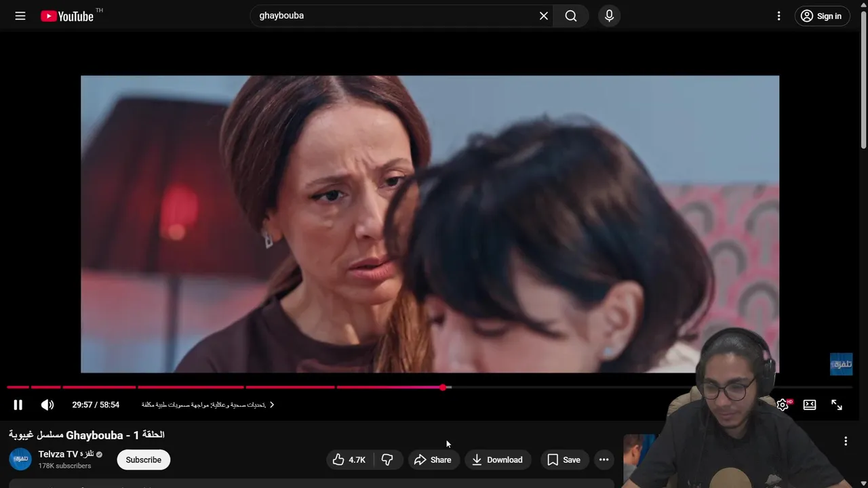Click the 178K subscribers text

click(64, 466)
